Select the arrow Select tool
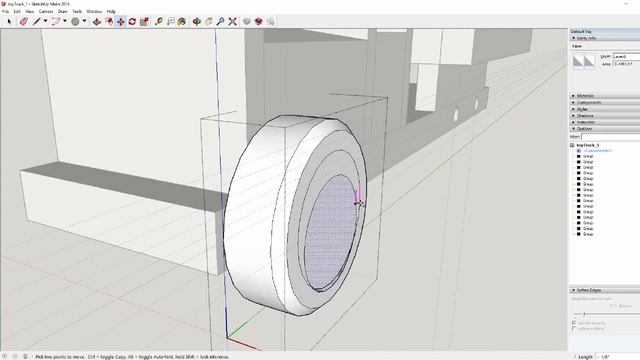 pos(9,22)
